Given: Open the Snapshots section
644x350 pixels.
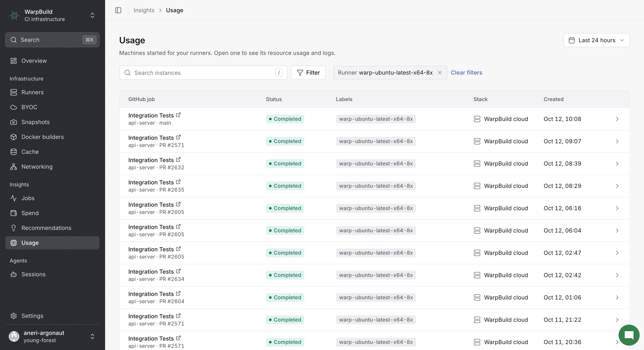Looking at the screenshot, I should [52, 122].
